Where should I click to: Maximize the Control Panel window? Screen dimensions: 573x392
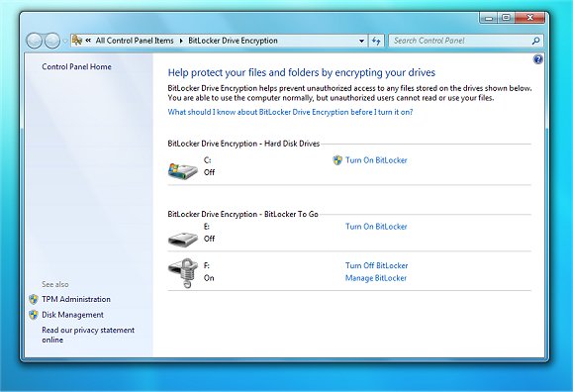tap(506, 17)
